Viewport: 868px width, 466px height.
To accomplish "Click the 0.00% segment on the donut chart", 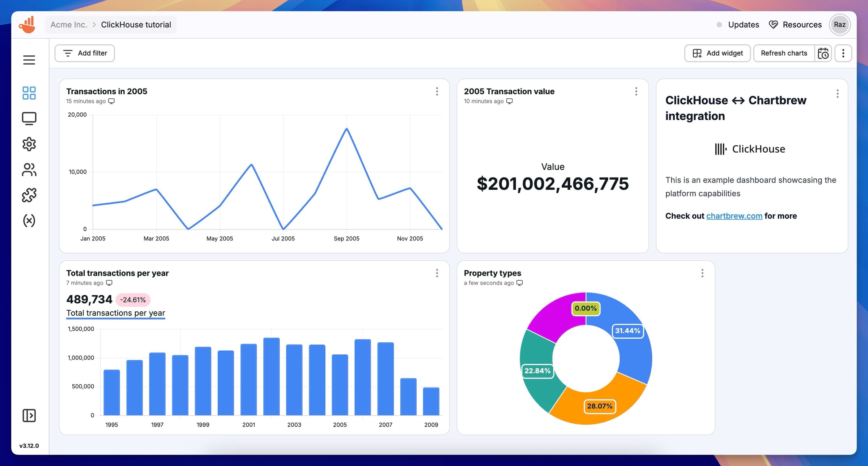I will [586, 308].
